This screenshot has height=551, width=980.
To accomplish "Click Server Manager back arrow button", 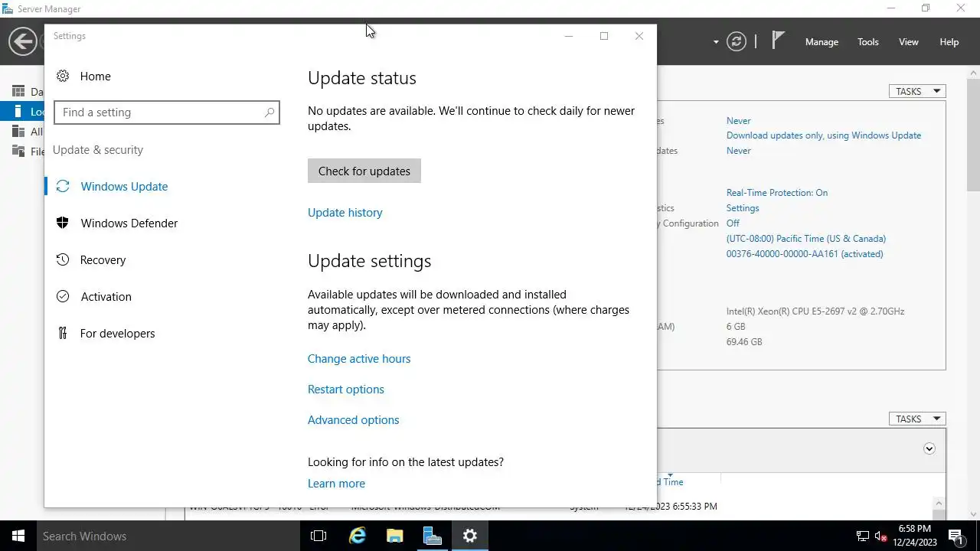I will pyautogui.click(x=23, y=41).
